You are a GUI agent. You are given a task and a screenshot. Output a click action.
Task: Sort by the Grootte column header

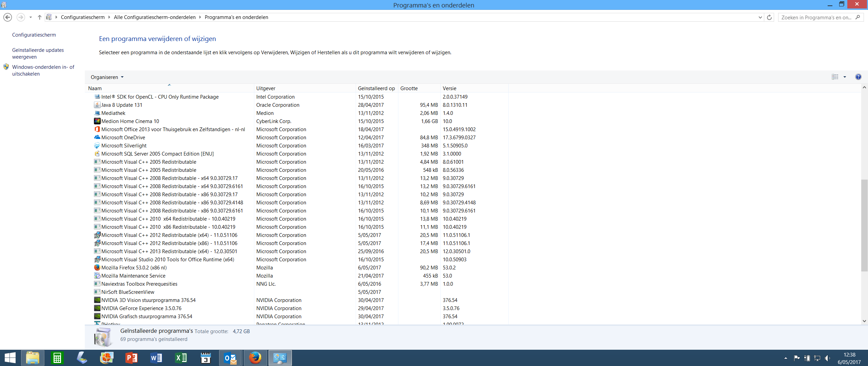409,88
